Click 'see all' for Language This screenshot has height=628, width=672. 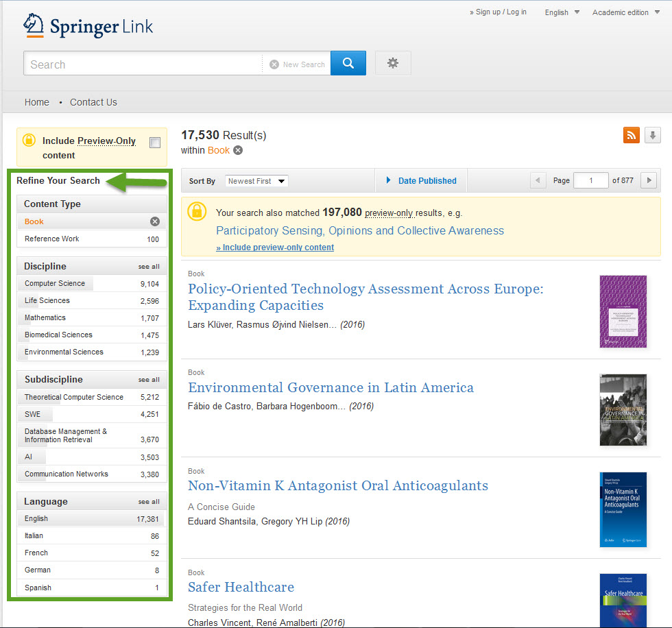pyautogui.click(x=149, y=502)
